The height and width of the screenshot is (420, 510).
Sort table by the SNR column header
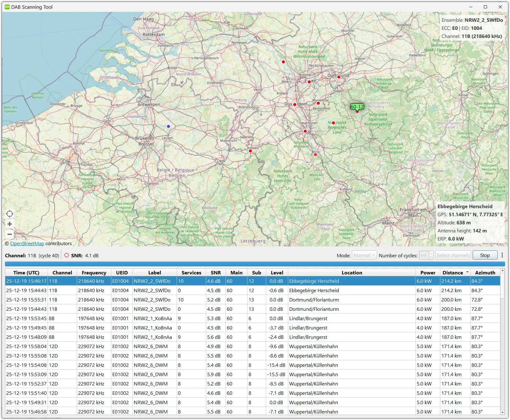pos(216,273)
